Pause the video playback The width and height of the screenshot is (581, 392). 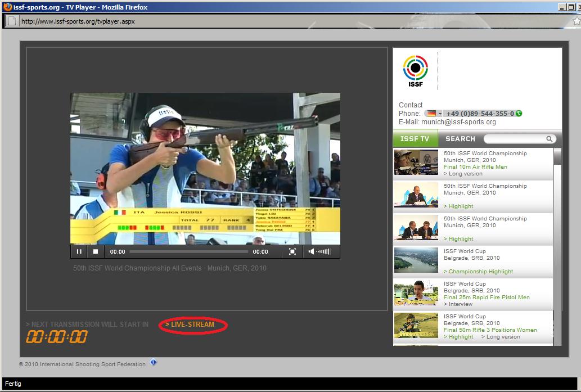[79, 252]
